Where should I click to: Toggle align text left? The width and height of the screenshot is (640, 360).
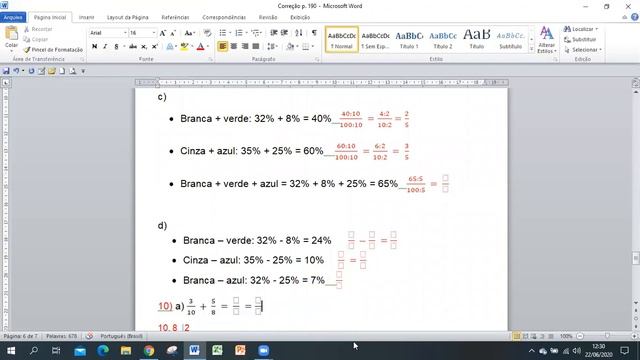coord(222,47)
